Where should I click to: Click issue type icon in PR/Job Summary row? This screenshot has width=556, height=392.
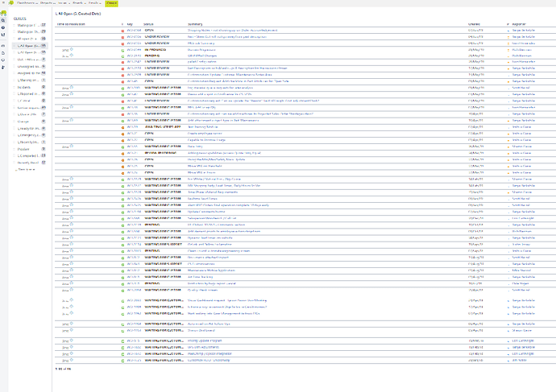click(x=122, y=43)
